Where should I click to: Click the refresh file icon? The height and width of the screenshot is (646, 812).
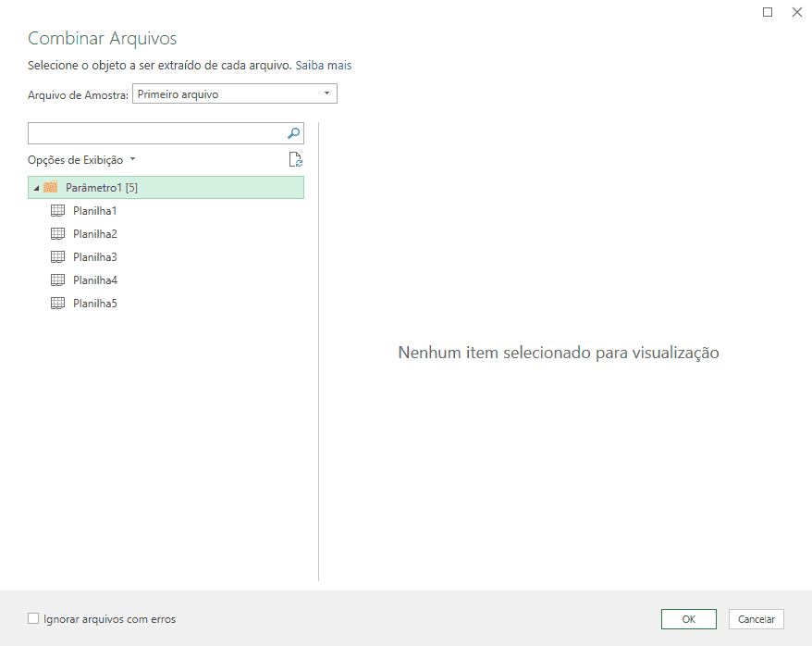click(295, 159)
